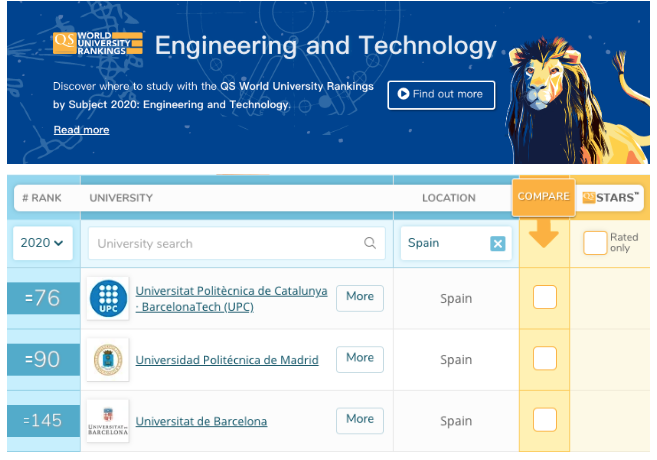Image resolution: width=657 pixels, height=460 pixels.
Task: Follow the Read more link
Action: point(81,130)
